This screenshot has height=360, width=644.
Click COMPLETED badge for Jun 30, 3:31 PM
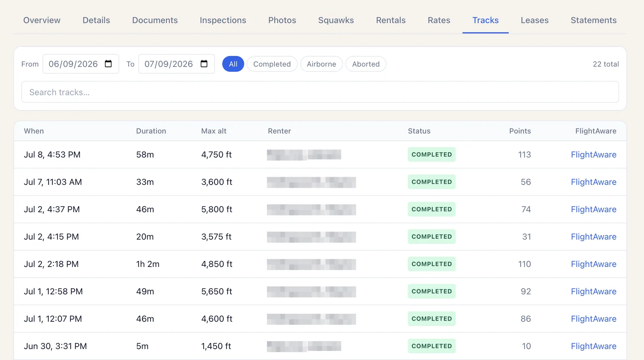click(x=431, y=346)
